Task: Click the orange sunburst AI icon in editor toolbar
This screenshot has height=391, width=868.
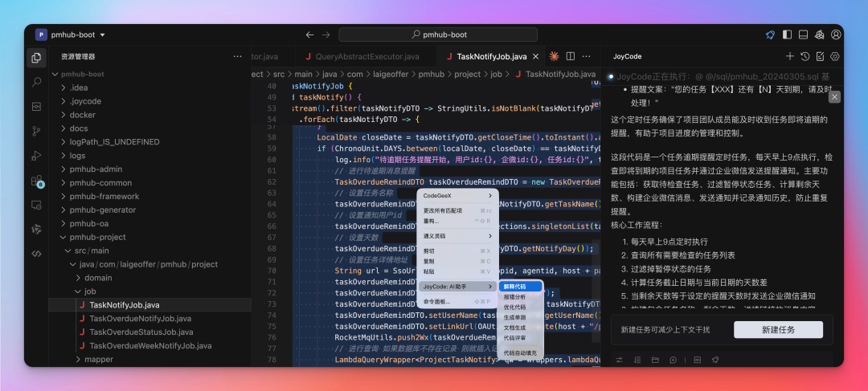Action: point(554,57)
